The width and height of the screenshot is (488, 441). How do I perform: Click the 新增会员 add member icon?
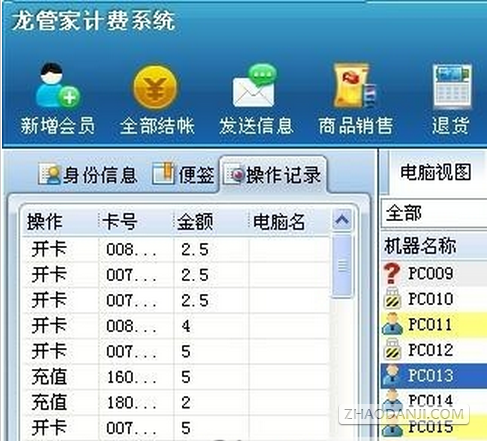tap(58, 86)
